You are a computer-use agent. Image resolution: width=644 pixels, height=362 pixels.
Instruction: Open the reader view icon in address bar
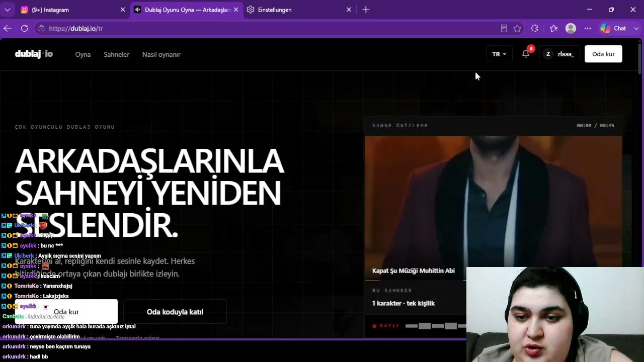(x=504, y=29)
